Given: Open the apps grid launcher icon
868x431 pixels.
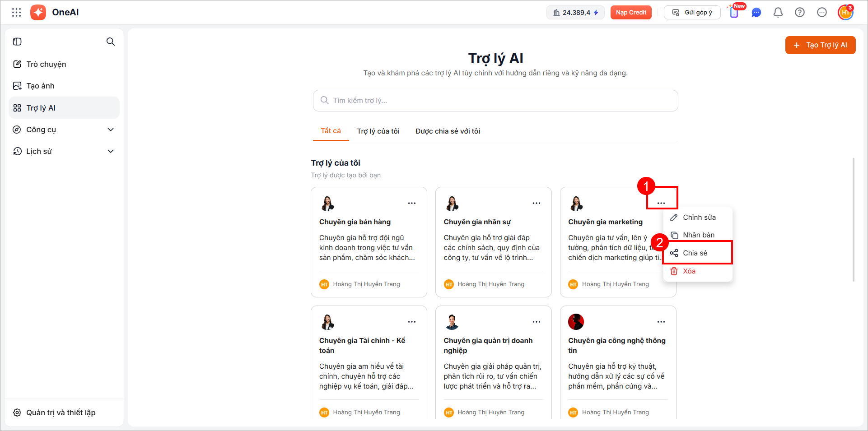Looking at the screenshot, I should tap(17, 13).
